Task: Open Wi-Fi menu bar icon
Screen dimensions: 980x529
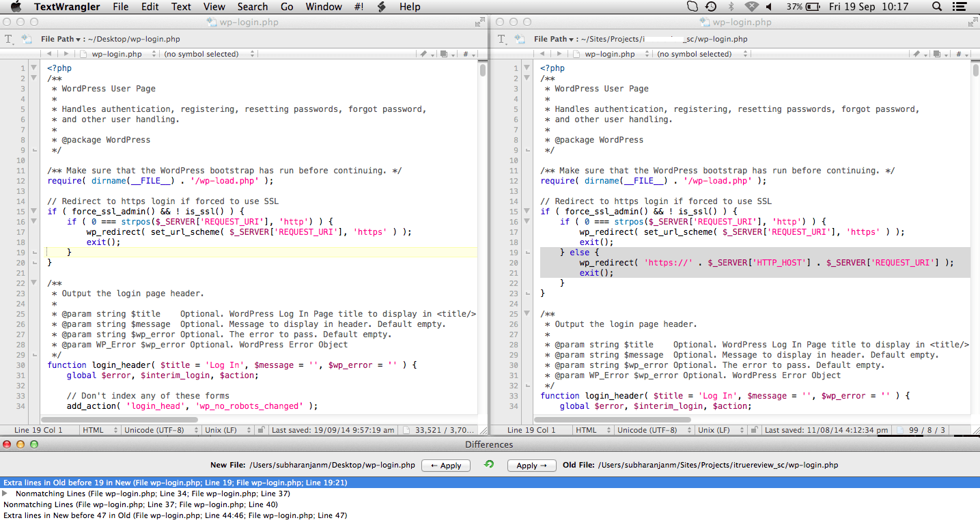Action: 751,7
